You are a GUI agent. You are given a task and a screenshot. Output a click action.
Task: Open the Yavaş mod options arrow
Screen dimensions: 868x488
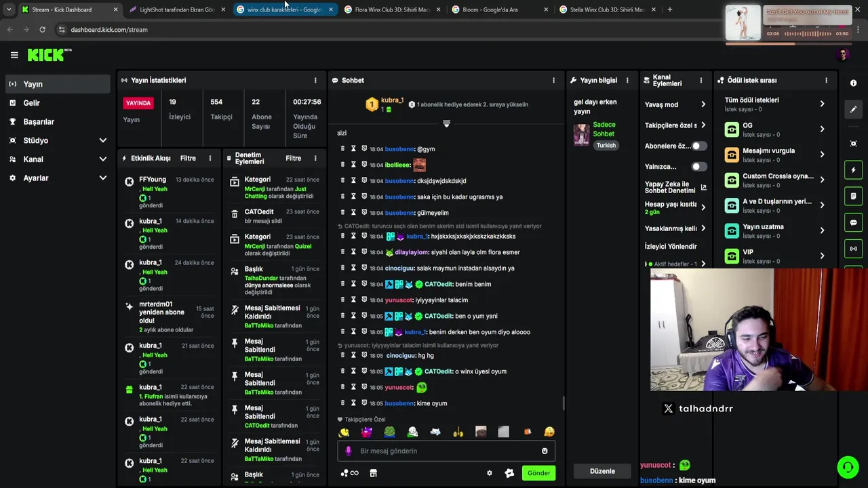pos(703,104)
